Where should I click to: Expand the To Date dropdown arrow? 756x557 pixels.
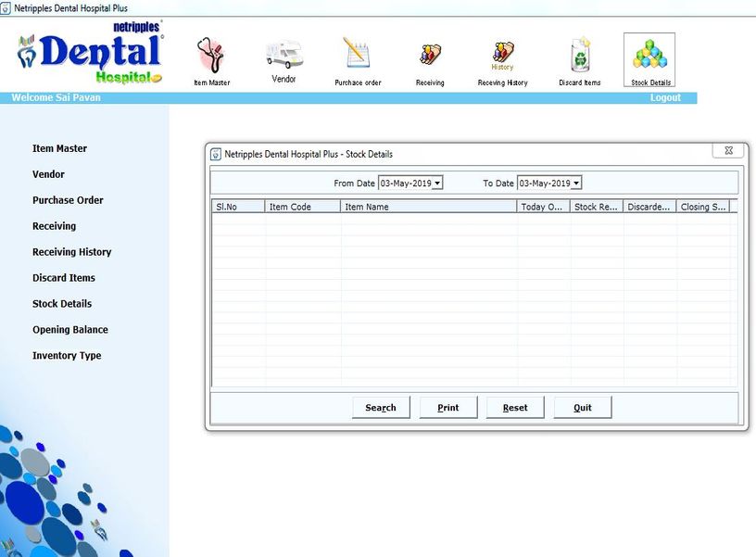coord(576,184)
